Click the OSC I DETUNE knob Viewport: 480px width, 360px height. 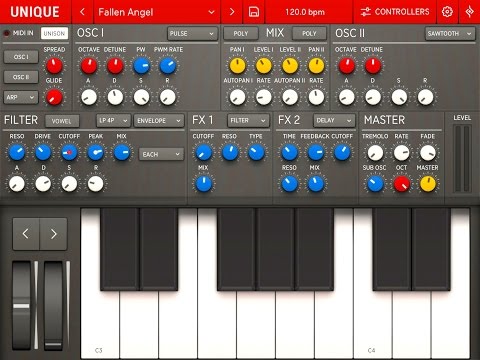[115, 66]
